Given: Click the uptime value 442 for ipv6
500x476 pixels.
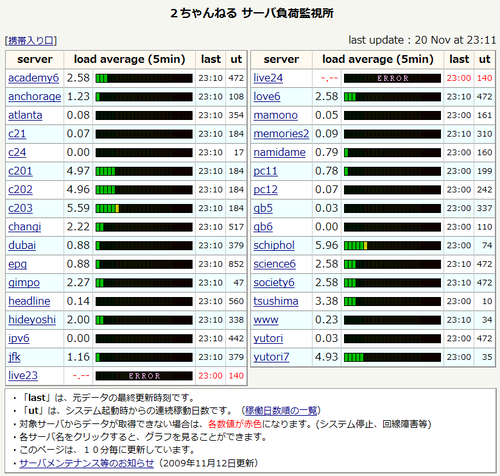Looking at the screenshot, I should coord(236,339).
